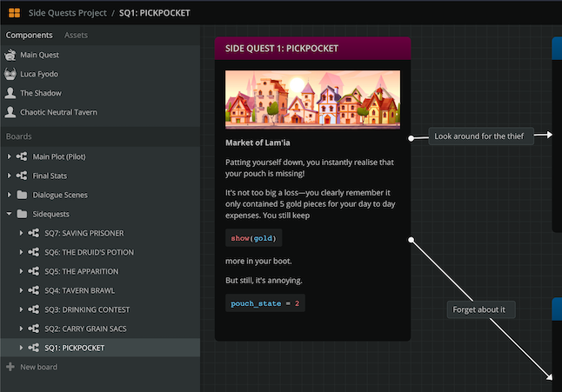Click The Shadow component person icon
The height and width of the screenshot is (392, 562).
[x=10, y=93]
